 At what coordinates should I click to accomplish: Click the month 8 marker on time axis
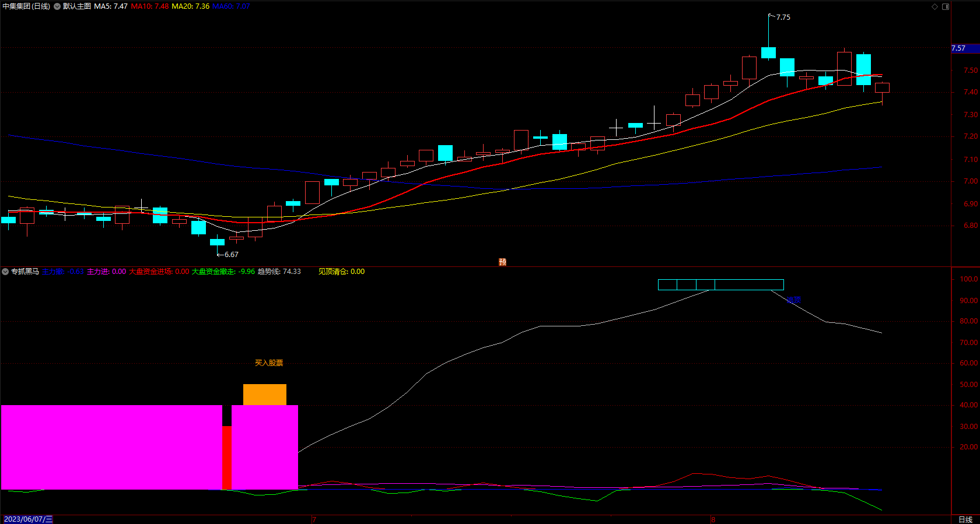tap(713, 519)
